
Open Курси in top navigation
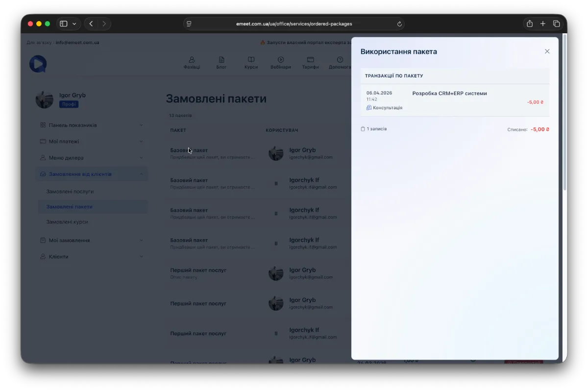251,63
